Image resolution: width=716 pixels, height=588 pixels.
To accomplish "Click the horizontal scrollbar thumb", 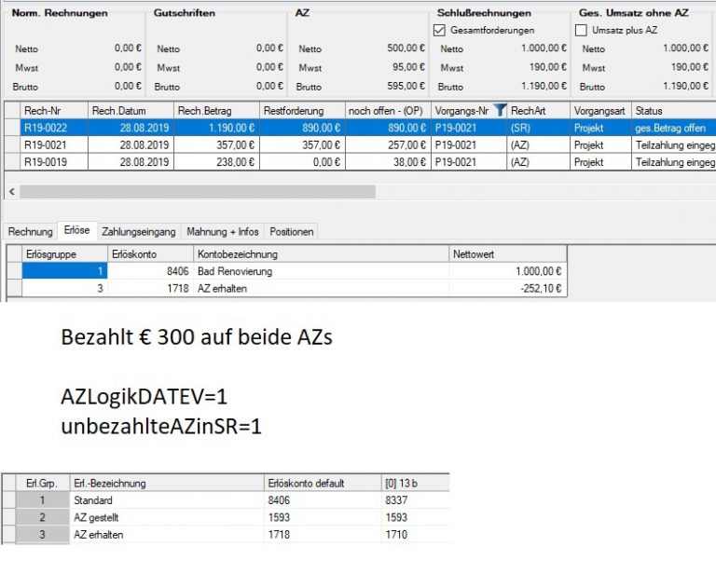I will (197, 191).
